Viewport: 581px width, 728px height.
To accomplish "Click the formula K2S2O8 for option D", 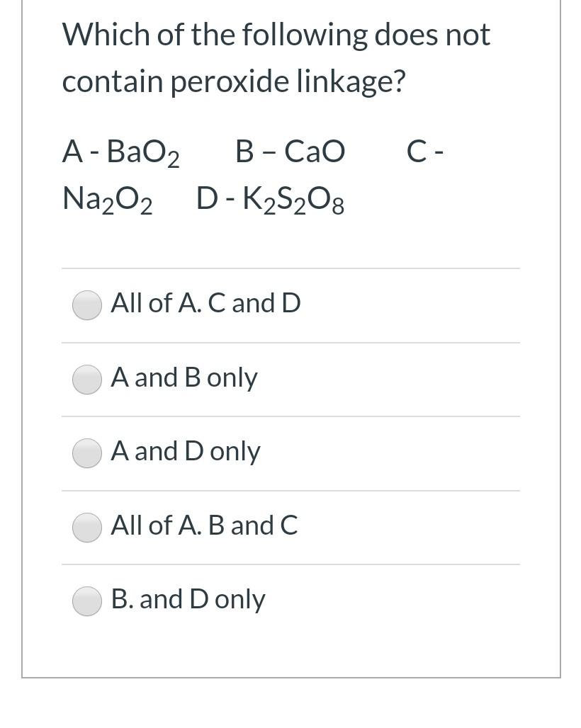I will (293, 198).
